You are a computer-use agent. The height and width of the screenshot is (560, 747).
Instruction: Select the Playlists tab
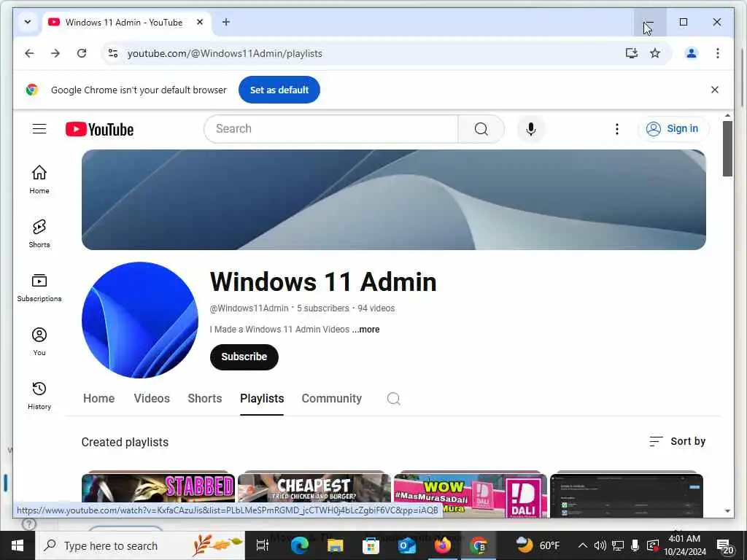(262, 399)
